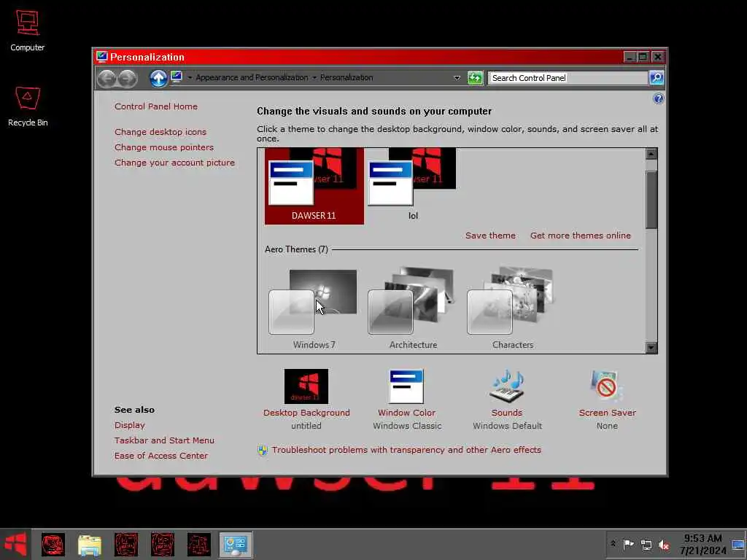Click the Save theme link
The height and width of the screenshot is (560, 747).
[x=490, y=236]
